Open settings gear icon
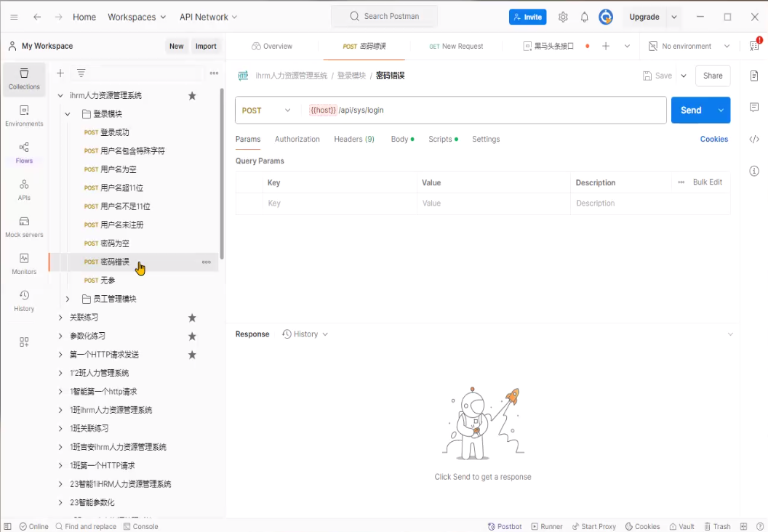Viewport: 768px width, 532px height. [x=563, y=17]
